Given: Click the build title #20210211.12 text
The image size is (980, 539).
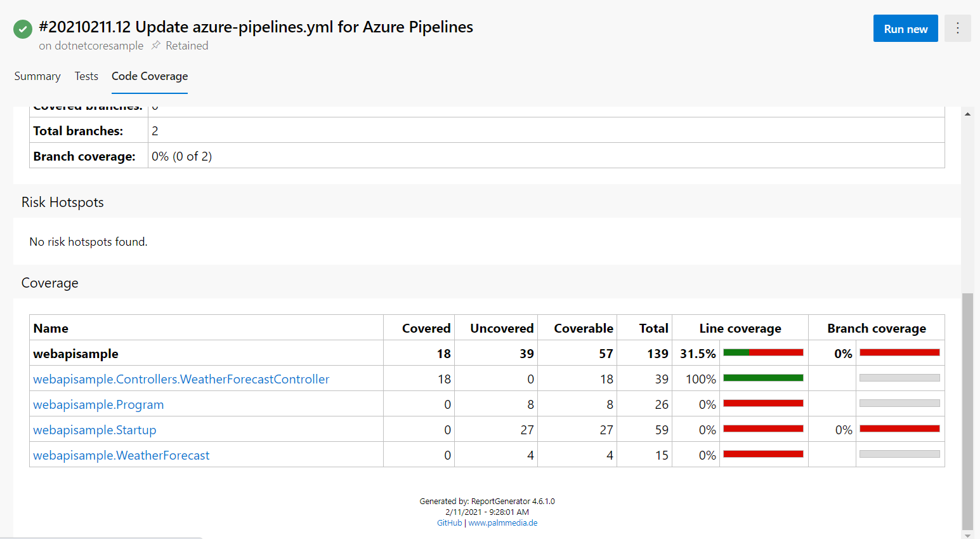Looking at the screenshot, I should point(256,27).
